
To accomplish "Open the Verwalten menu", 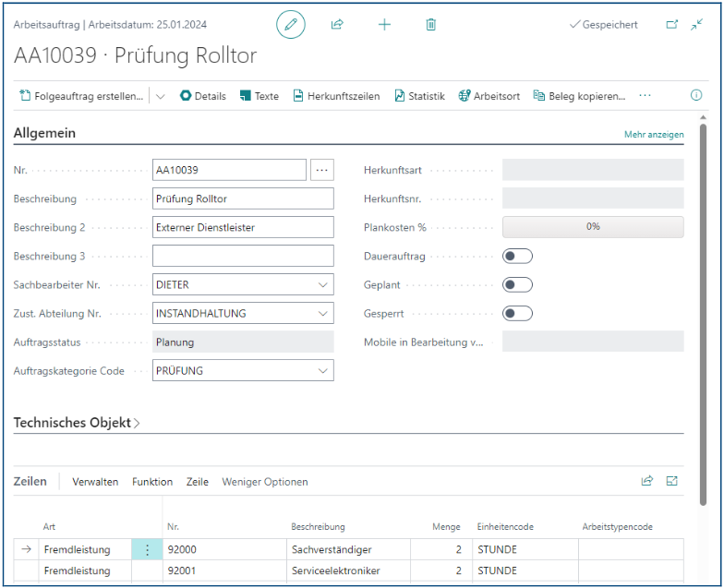I will point(95,482).
